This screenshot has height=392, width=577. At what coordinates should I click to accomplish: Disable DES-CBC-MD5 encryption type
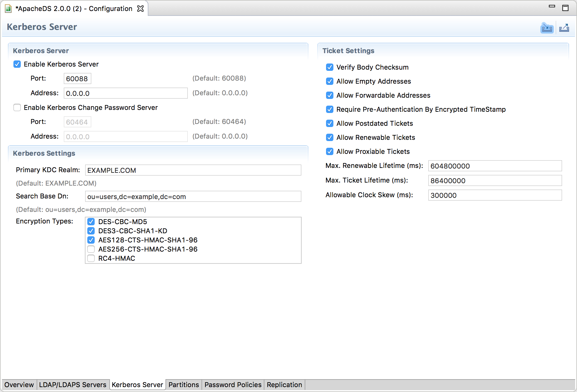coord(91,222)
